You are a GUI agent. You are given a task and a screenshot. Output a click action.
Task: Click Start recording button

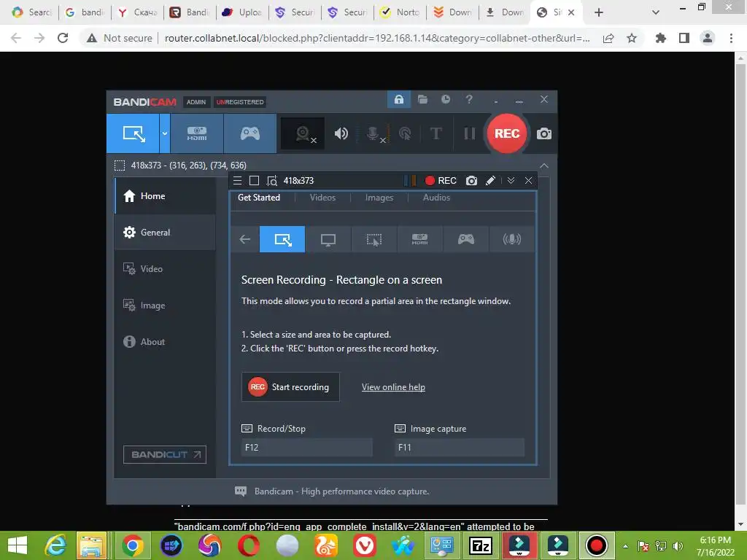[290, 386]
